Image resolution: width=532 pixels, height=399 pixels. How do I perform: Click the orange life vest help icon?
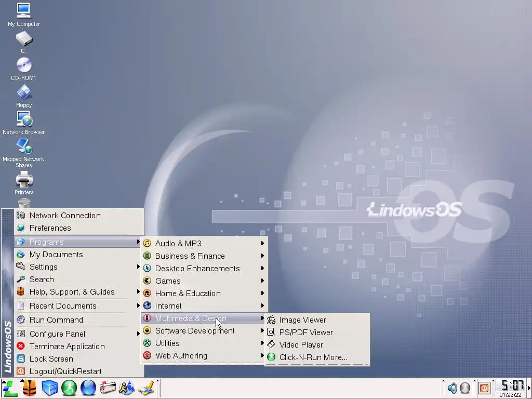tap(30, 388)
